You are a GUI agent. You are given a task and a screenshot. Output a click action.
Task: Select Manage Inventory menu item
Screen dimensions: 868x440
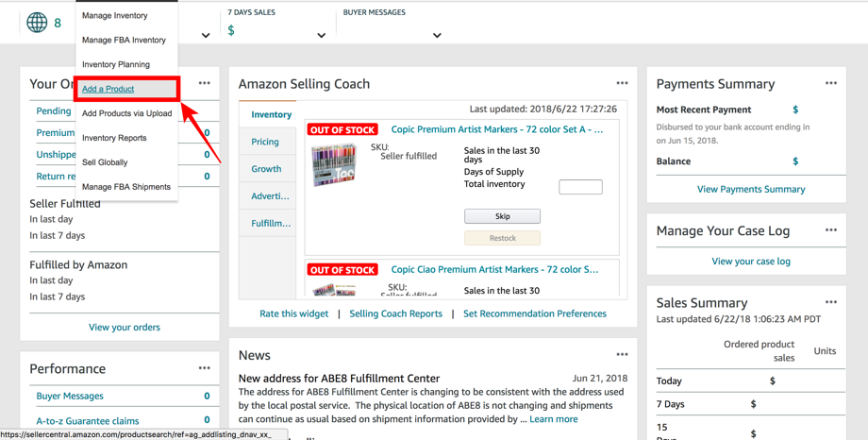click(114, 15)
